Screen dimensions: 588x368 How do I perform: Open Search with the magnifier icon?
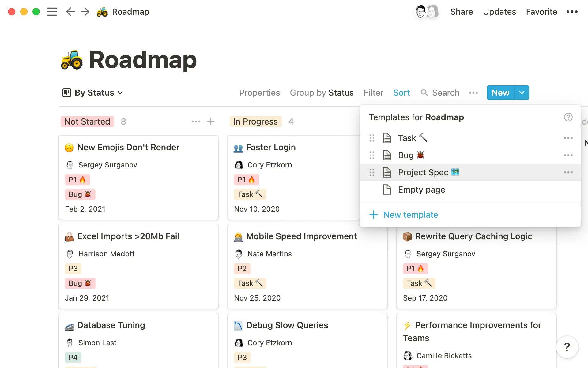(425, 93)
